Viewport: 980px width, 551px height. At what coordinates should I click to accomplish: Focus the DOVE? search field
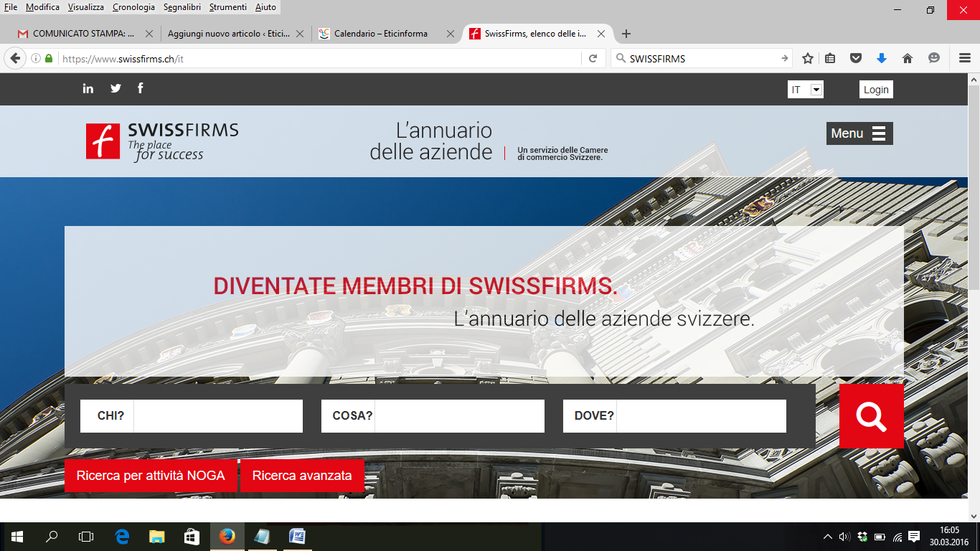coord(701,416)
